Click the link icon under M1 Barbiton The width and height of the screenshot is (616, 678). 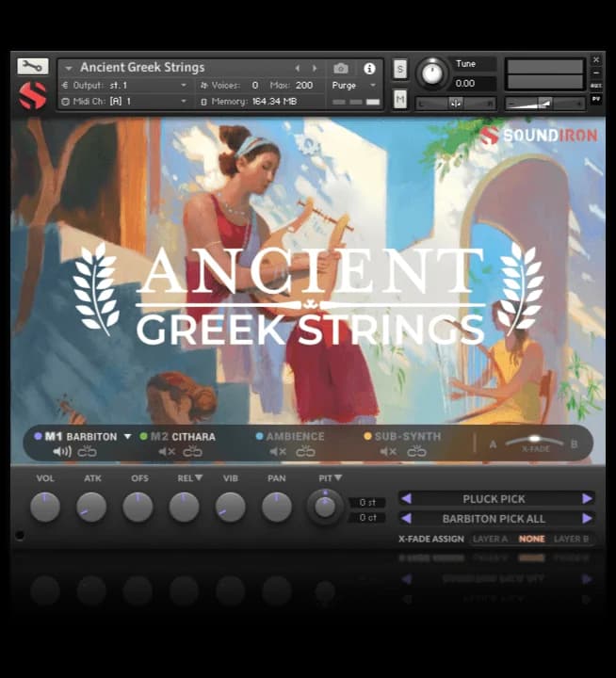tap(87, 452)
